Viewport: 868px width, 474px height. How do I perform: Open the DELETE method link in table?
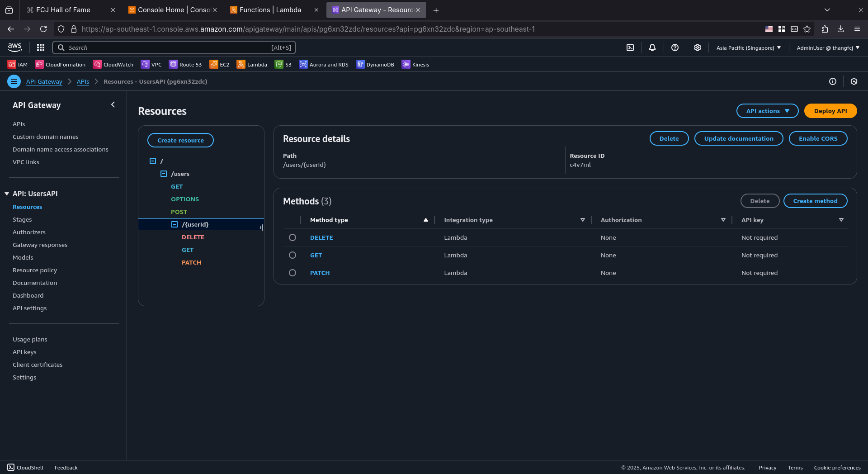(x=321, y=237)
